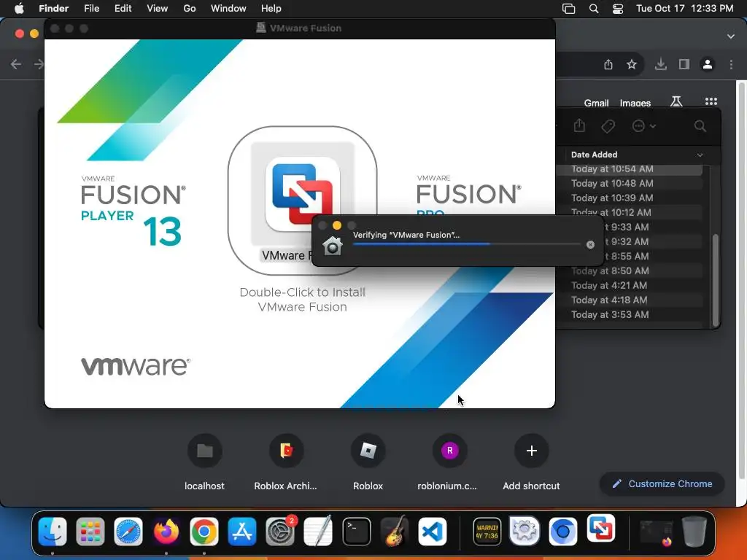Open the Edit menu
The width and height of the screenshot is (747, 560).
(x=123, y=8)
